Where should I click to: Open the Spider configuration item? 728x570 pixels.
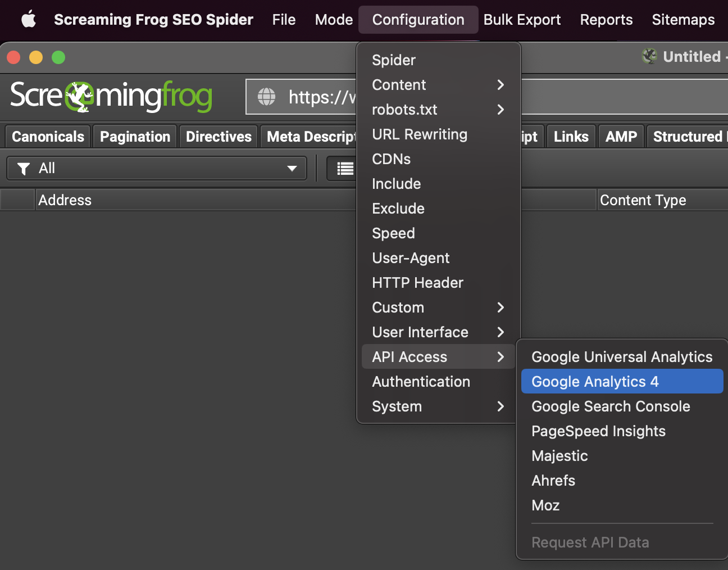click(x=394, y=60)
